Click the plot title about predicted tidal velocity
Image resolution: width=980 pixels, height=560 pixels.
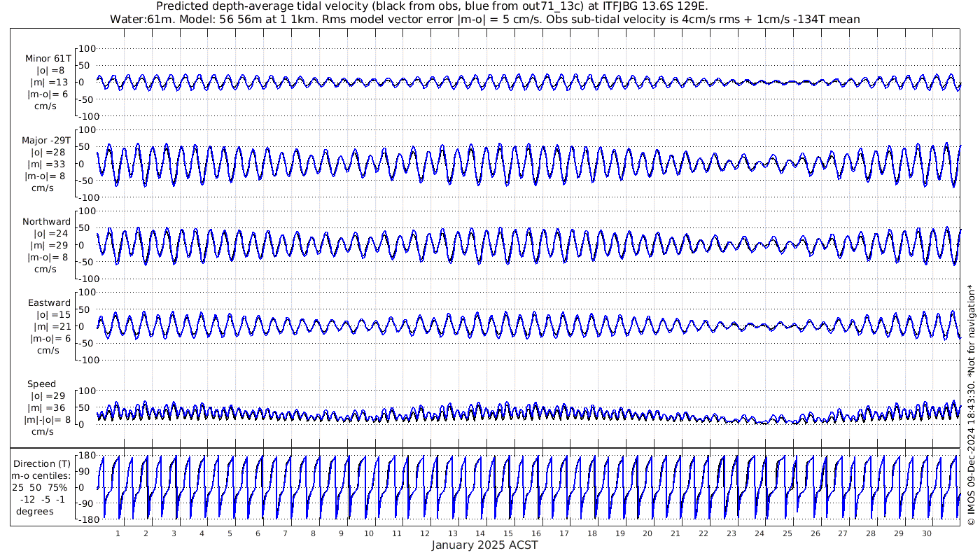click(x=432, y=7)
